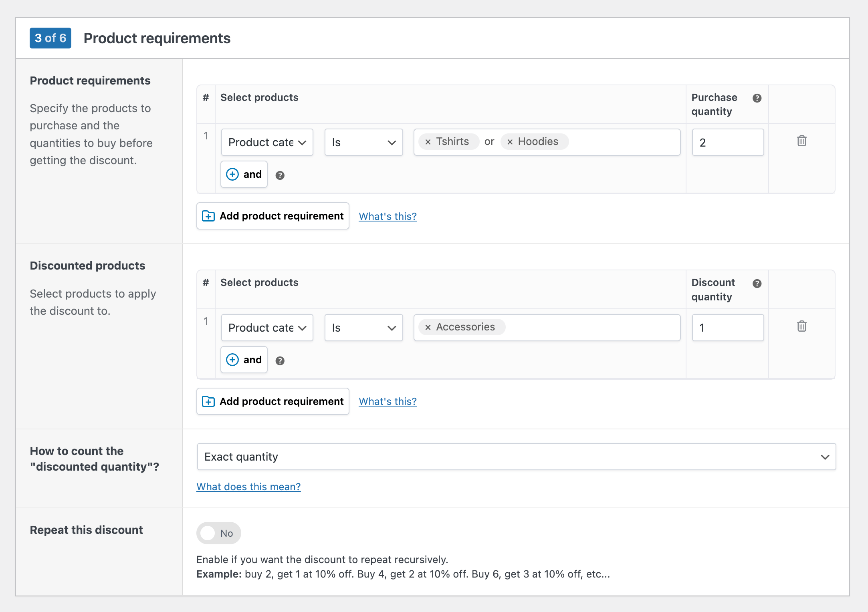
Task: Open help icon beside second 'and' button
Action: pos(280,361)
